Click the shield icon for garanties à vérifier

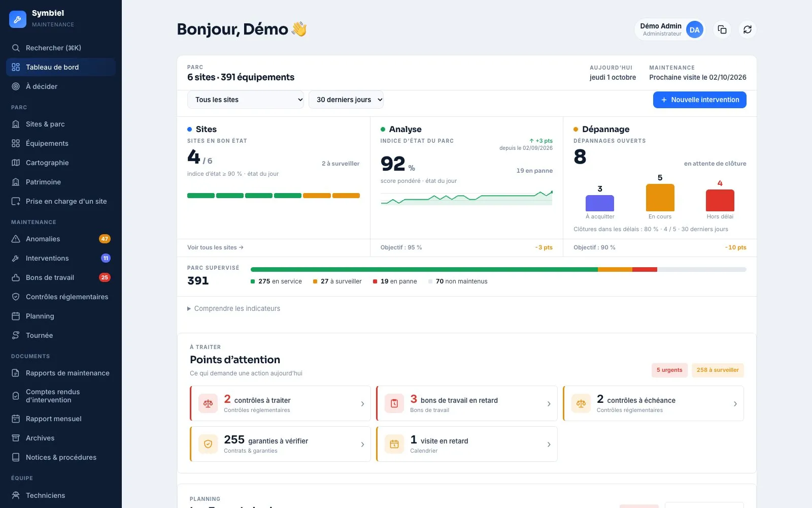[x=208, y=444]
